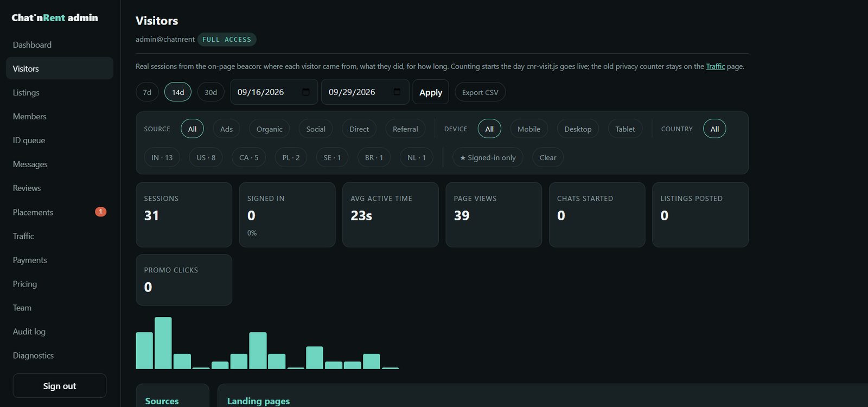Filter country by IN · 13
Screen dimensions: 868x407
(162, 157)
